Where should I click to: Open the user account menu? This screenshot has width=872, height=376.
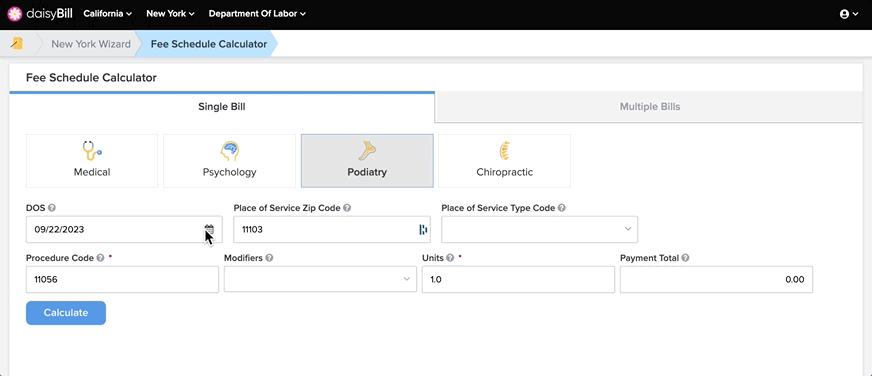click(848, 14)
